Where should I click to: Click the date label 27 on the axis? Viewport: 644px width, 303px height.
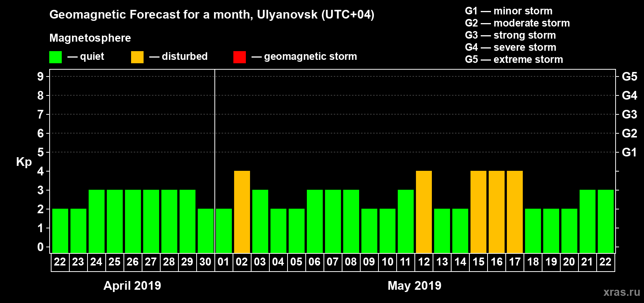[x=151, y=262]
